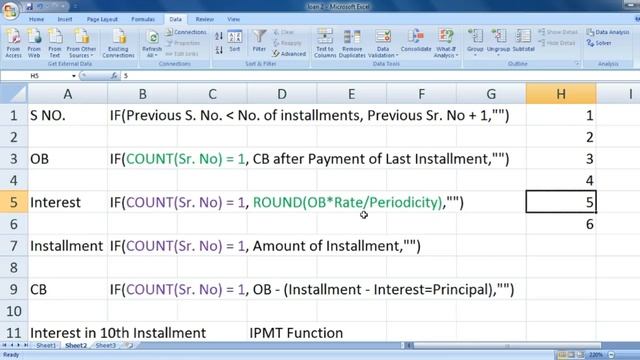Select all cells corner button
640x360 pixels.
[x=14, y=94]
